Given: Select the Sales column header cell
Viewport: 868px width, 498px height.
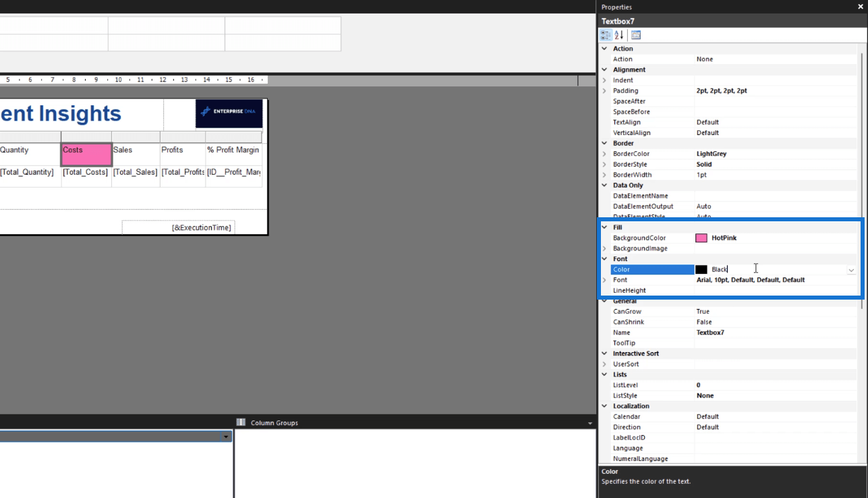Looking at the screenshot, I should pyautogui.click(x=136, y=155).
